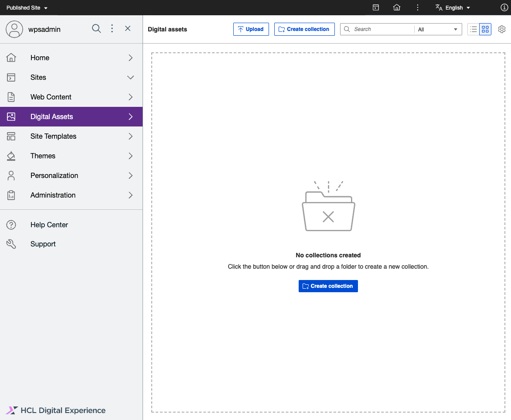Select the Site Templates icon

pos(11,136)
